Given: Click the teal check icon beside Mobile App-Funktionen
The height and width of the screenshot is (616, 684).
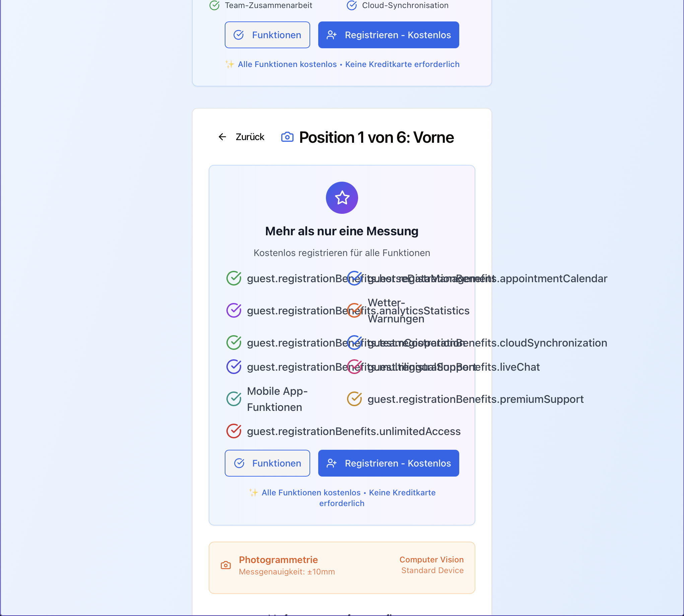Looking at the screenshot, I should click(234, 399).
